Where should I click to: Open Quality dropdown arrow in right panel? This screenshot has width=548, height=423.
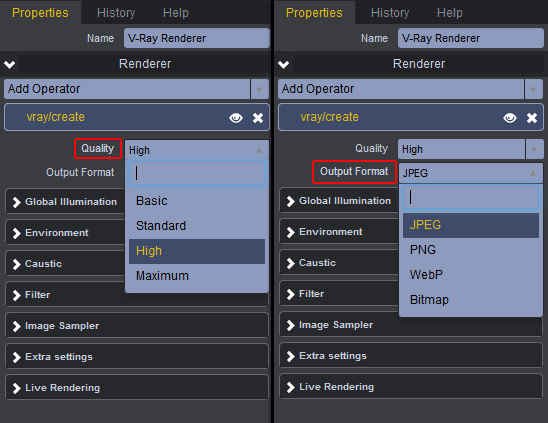(x=534, y=149)
